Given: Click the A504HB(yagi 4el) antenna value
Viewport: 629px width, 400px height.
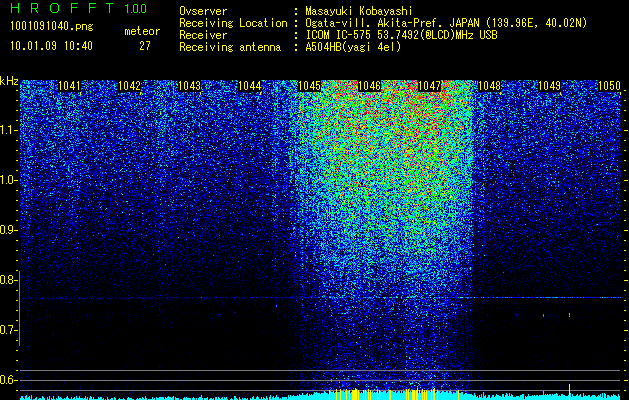Looking at the screenshot, I should (353, 47).
